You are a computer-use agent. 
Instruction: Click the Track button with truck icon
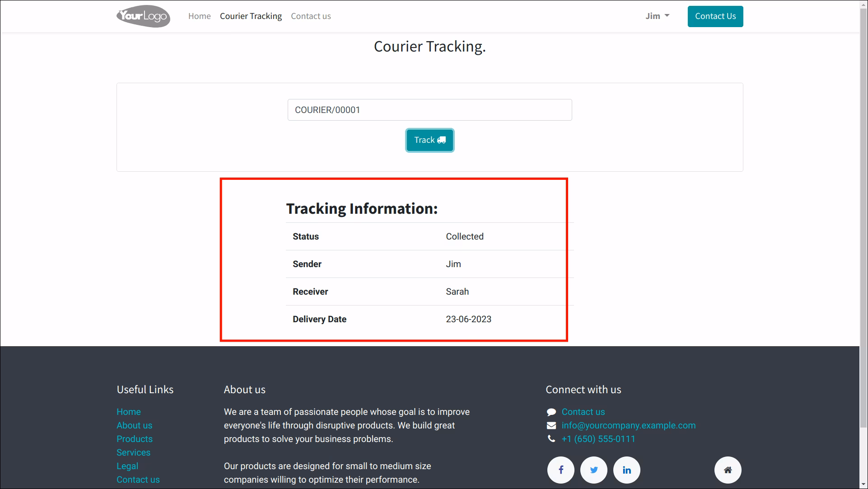pos(430,141)
